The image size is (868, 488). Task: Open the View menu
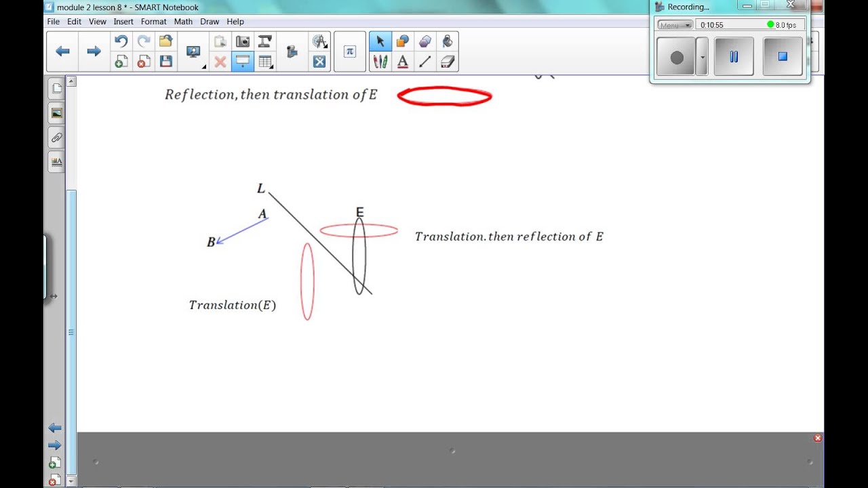point(98,22)
